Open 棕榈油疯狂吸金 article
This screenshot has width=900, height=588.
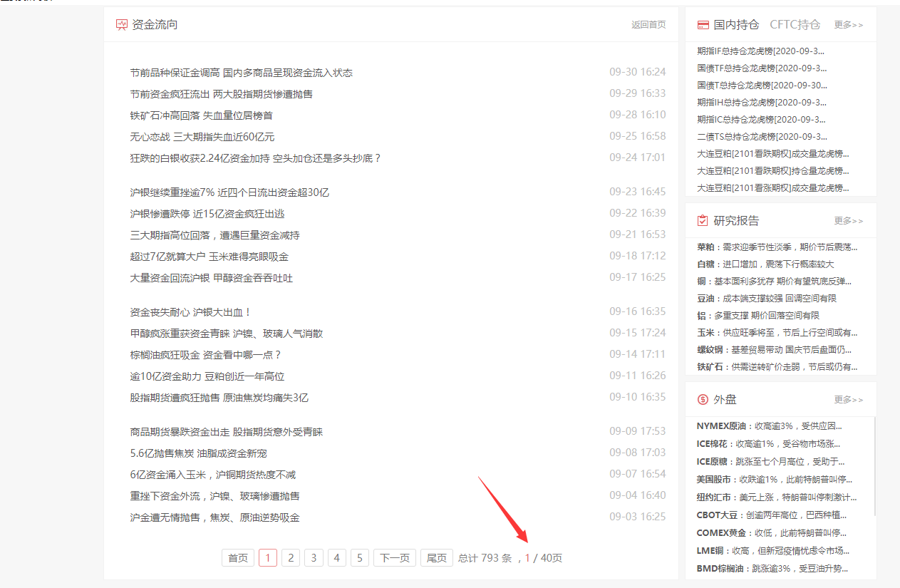point(205,355)
